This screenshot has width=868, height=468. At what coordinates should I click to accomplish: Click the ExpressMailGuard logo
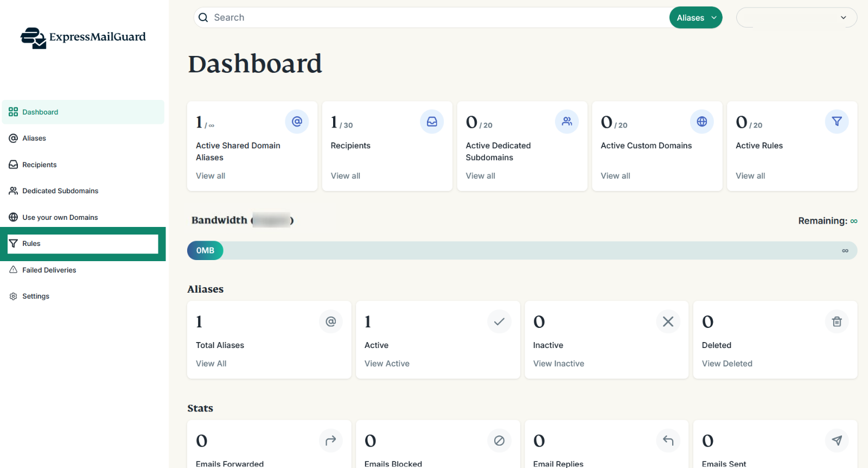coord(83,37)
